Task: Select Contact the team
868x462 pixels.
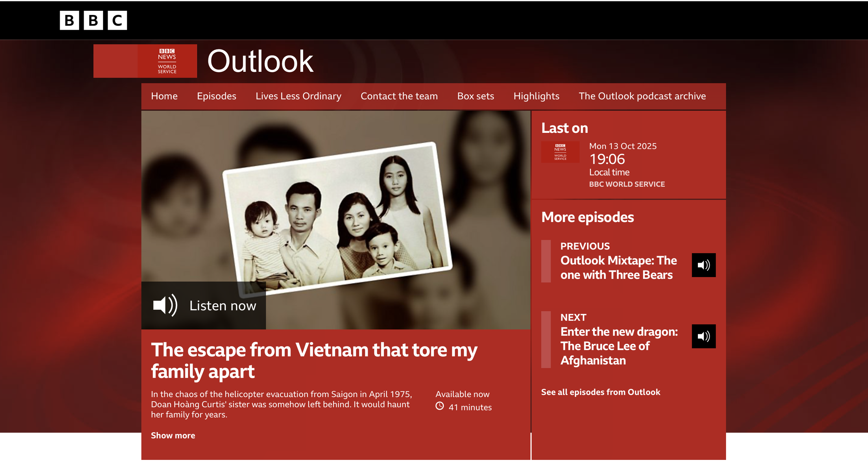Action: click(x=399, y=96)
